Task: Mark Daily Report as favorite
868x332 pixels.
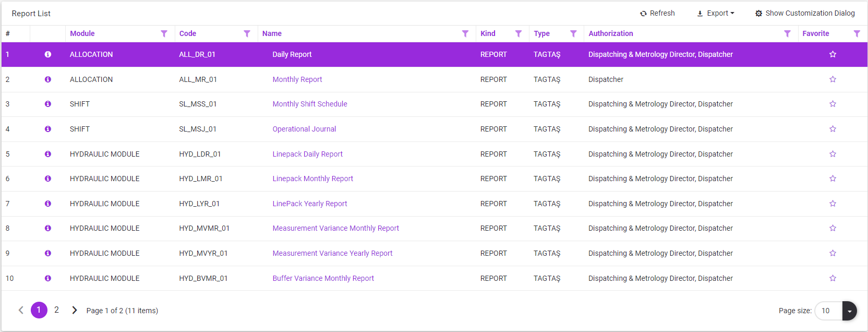Action: point(833,54)
